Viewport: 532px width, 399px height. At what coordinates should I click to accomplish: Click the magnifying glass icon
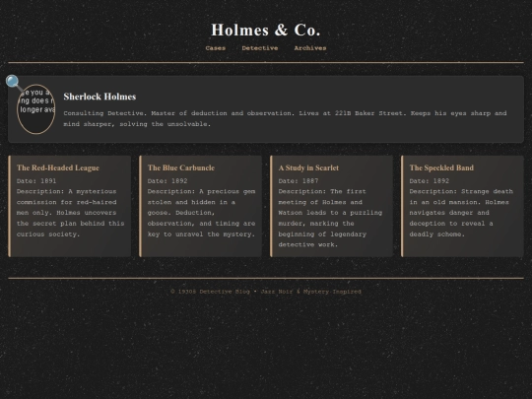coord(14,83)
